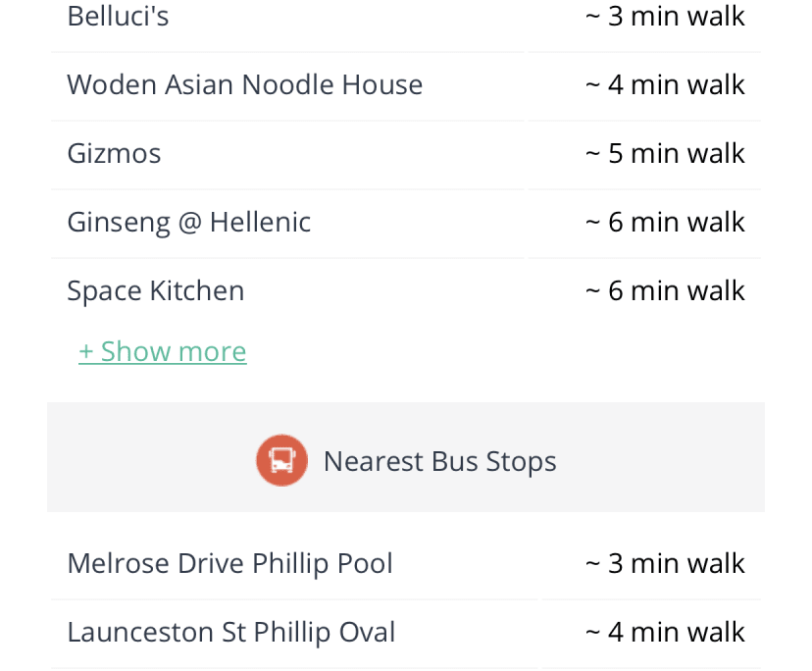Image resolution: width=812 pixels, height=671 pixels.
Task: Click Launceston St Phillip Oval walk time
Action: pyautogui.click(x=665, y=632)
